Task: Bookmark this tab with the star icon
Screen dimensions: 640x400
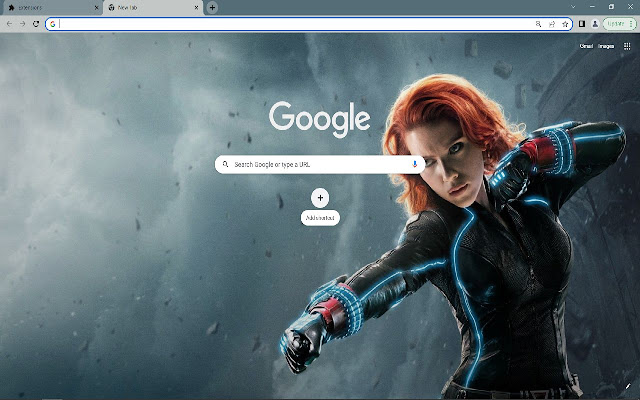Action: point(565,24)
